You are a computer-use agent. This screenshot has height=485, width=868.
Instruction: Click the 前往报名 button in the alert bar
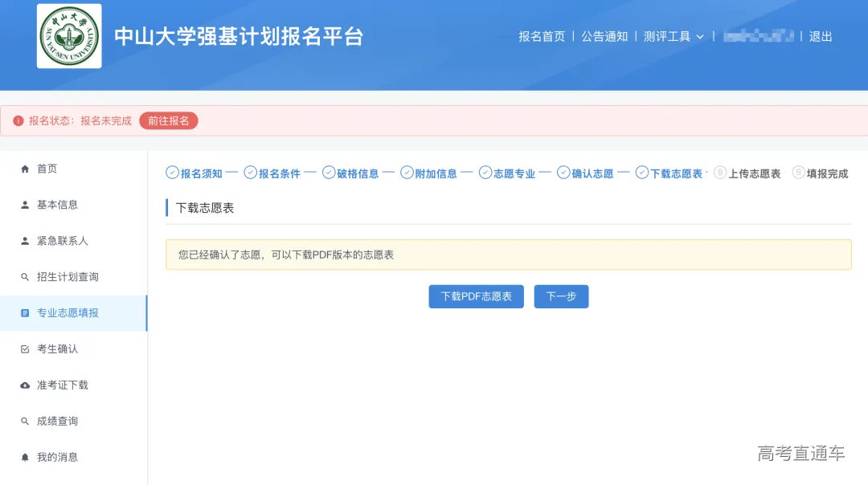pyautogui.click(x=168, y=120)
